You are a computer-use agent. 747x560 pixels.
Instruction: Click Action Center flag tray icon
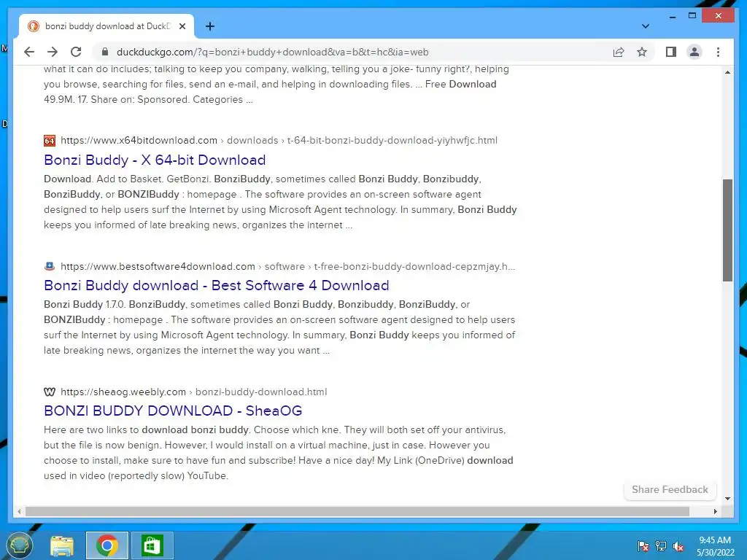pos(643,546)
